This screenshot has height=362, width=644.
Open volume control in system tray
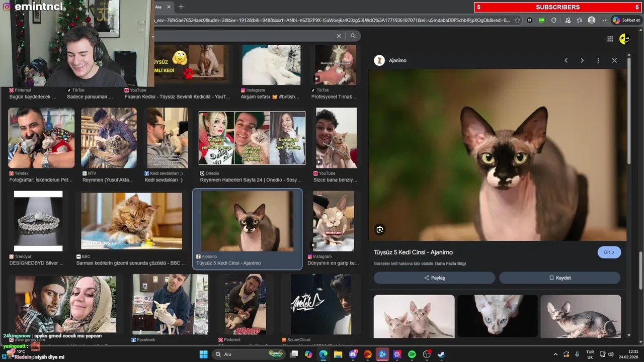pos(611,354)
